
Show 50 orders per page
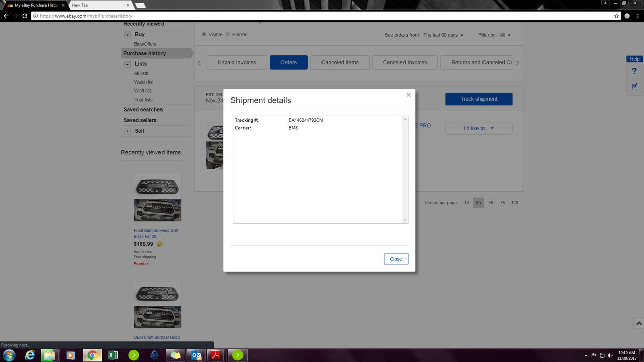coord(491,203)
